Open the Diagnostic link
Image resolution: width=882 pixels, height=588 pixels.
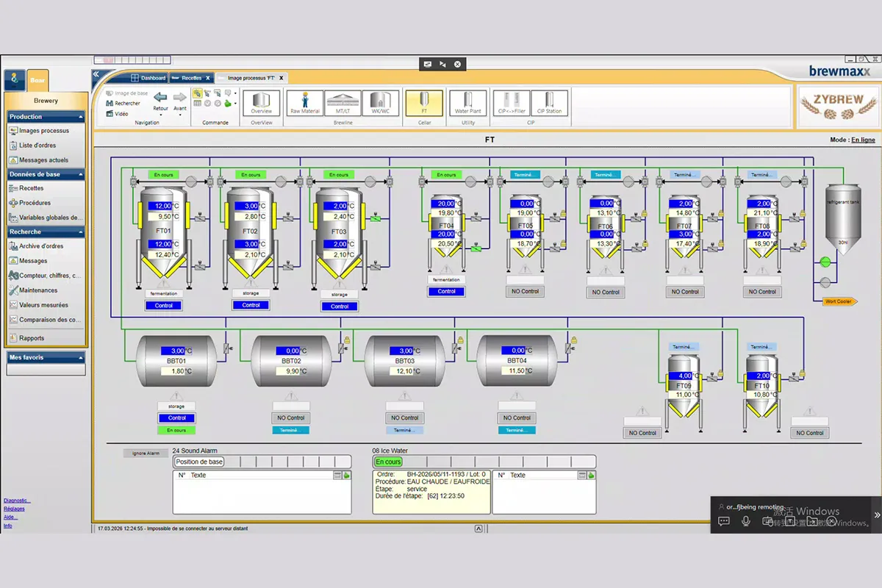17,501
